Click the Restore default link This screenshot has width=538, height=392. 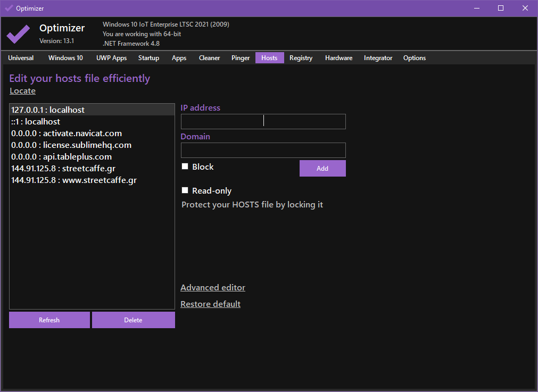coord(210,304)
